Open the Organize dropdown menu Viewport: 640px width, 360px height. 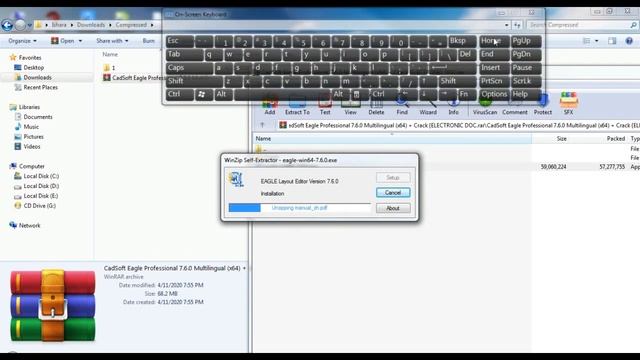(22, 41)
